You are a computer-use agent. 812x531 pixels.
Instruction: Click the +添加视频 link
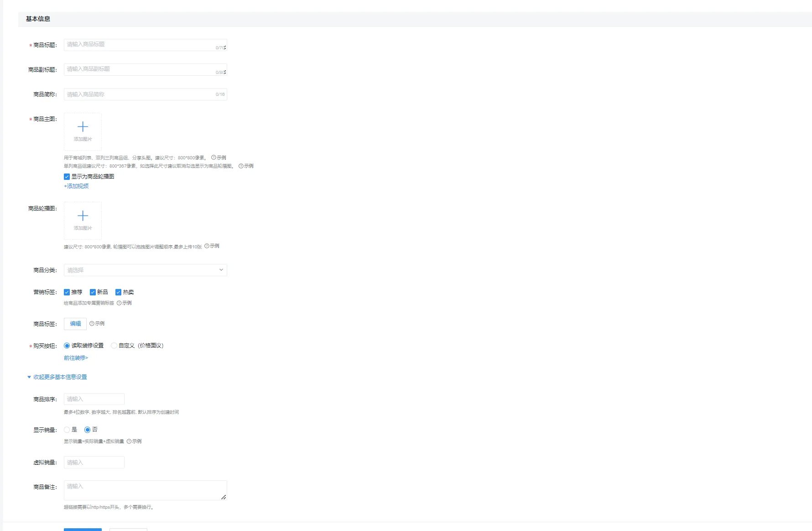point(76,186)
